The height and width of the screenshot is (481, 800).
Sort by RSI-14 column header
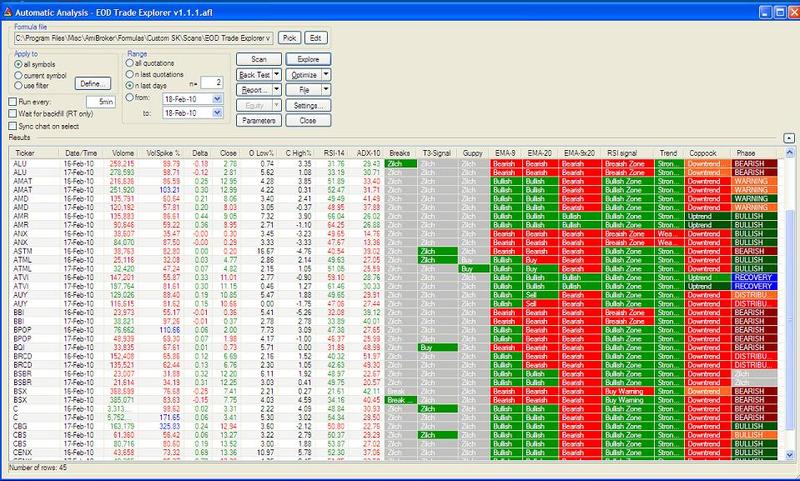tap(331, 153)
